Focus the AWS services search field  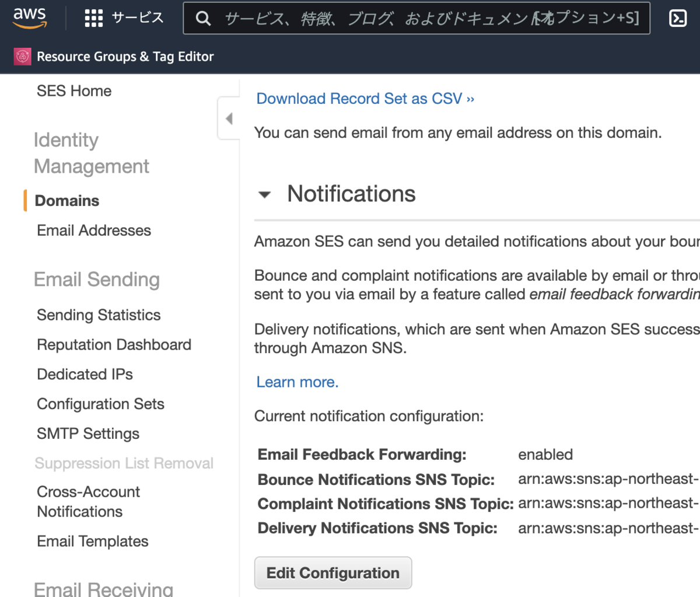[416, 18]
